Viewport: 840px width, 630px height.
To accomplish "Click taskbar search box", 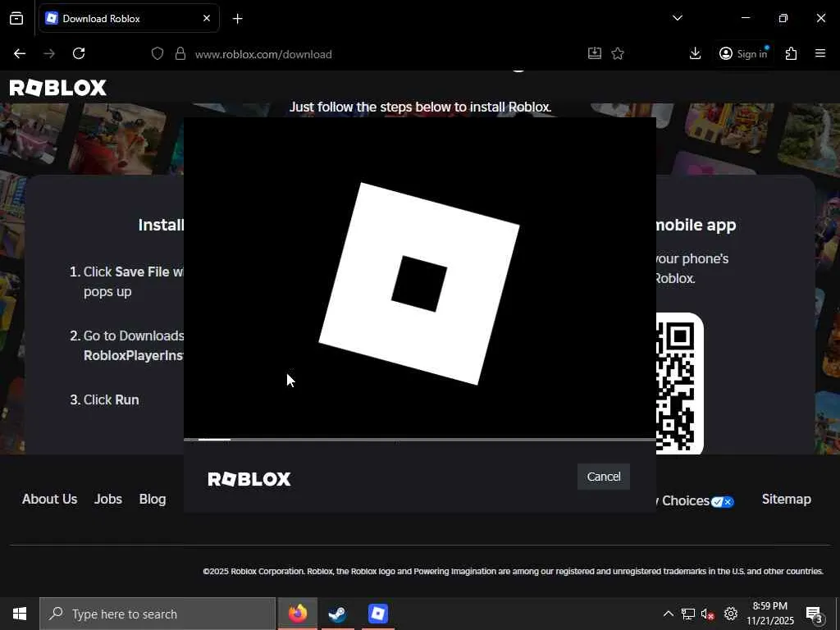I will pyautogui.click(x=157, y=614).
